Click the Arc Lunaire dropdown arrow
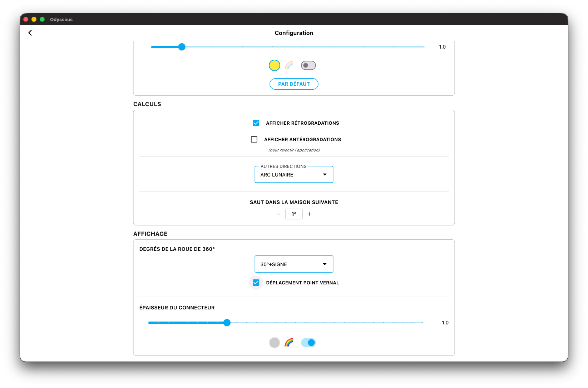The image size is (588, 388). tap(325, 174)
